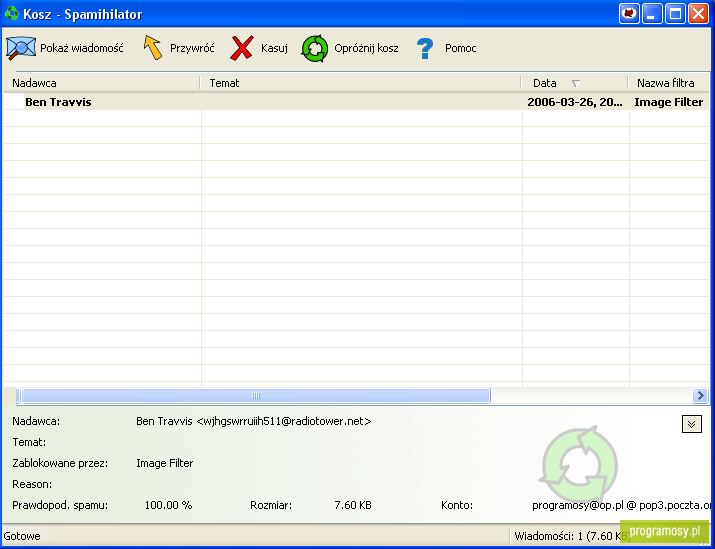
Task: Maximize the Spamihilator window
Action: click(x=675, y=13)
